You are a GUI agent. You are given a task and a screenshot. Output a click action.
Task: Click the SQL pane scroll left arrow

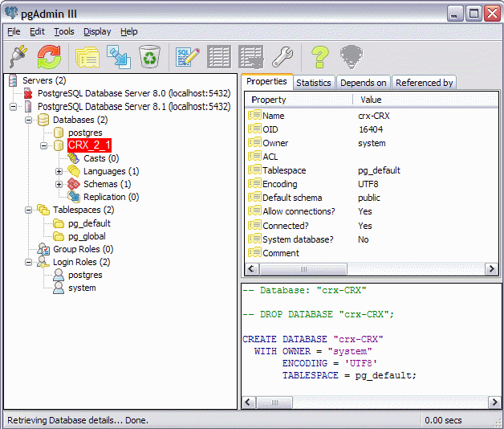tap(248, 402)
